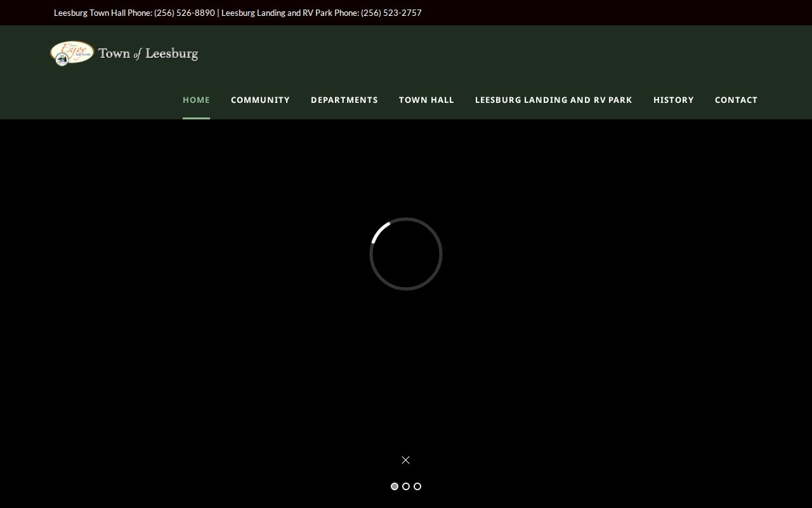The image size is (812, 508).
Task: Click the Town of Leesburg logo
Action: tap(124, 53)
